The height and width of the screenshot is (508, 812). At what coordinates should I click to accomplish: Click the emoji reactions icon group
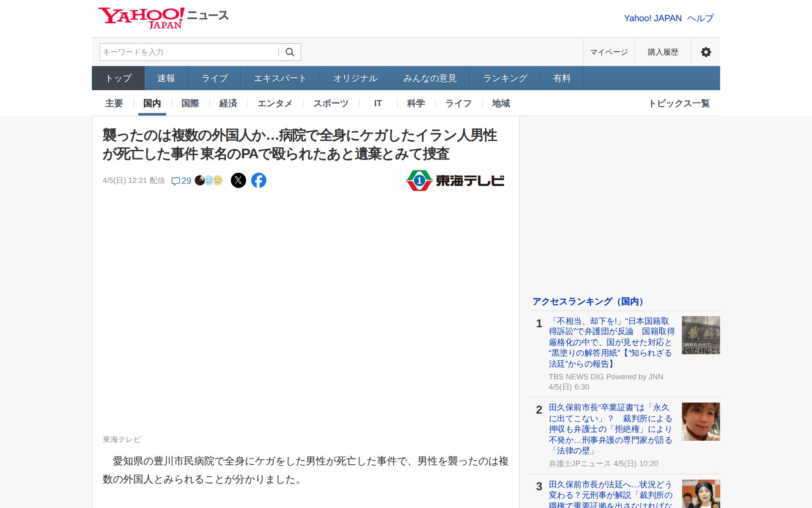pos(208,180)
